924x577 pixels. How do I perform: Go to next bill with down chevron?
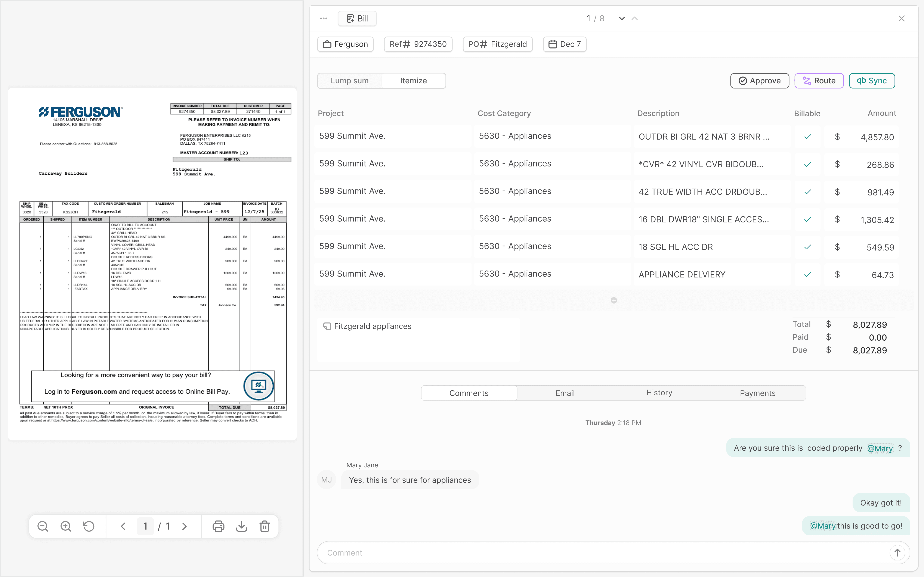click(x=622, y=18)
